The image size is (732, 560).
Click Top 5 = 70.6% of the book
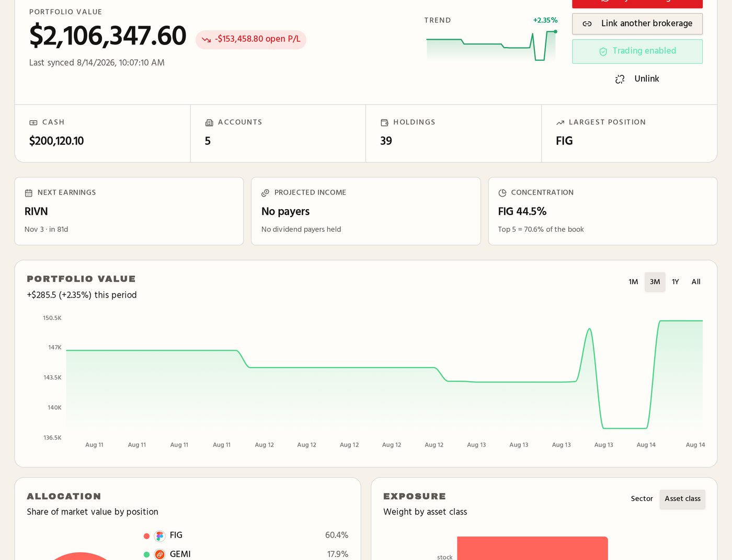click(x=541, y=230)
